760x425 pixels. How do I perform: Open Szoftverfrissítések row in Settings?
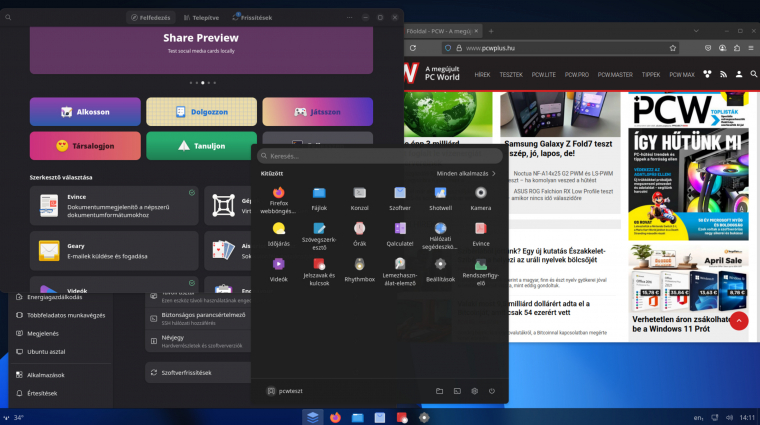(x=198, y=373)
